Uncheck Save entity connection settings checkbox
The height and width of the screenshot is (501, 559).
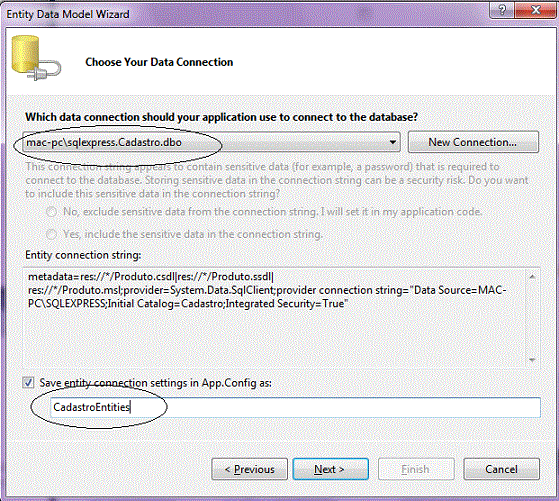pos(28,383)
